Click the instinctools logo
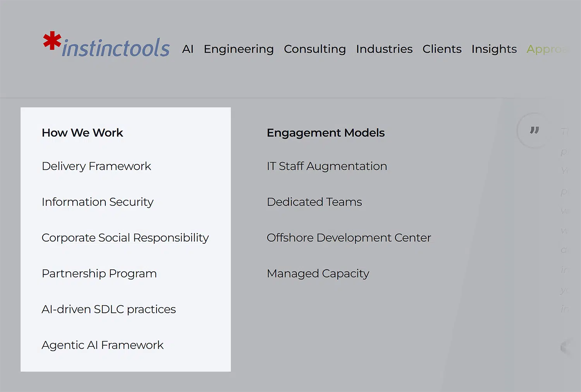This screenshot has width=581, height=392. [106, 45]
